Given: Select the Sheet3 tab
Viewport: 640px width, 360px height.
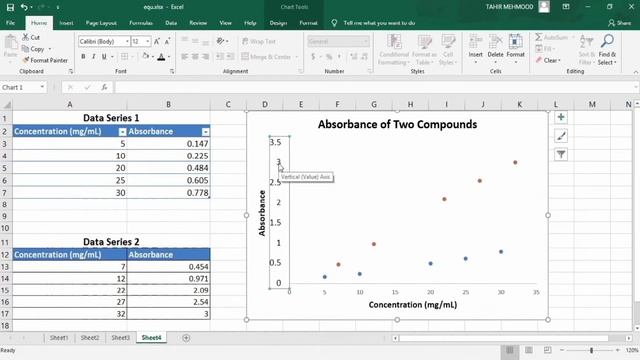Looking at the screenshot, I should (120, 338).
